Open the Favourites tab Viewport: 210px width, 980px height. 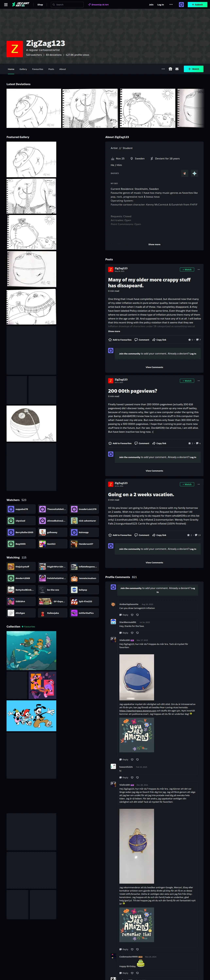(x=38, y=69)
